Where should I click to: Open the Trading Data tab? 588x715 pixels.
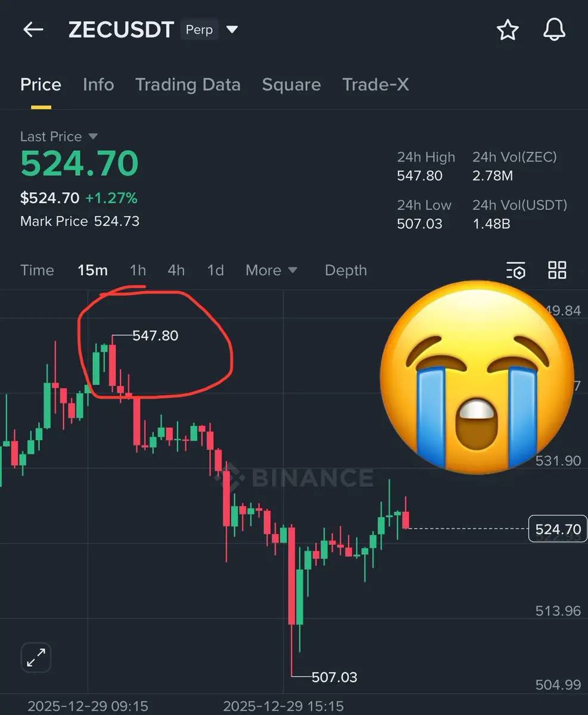tap(188, 85)
